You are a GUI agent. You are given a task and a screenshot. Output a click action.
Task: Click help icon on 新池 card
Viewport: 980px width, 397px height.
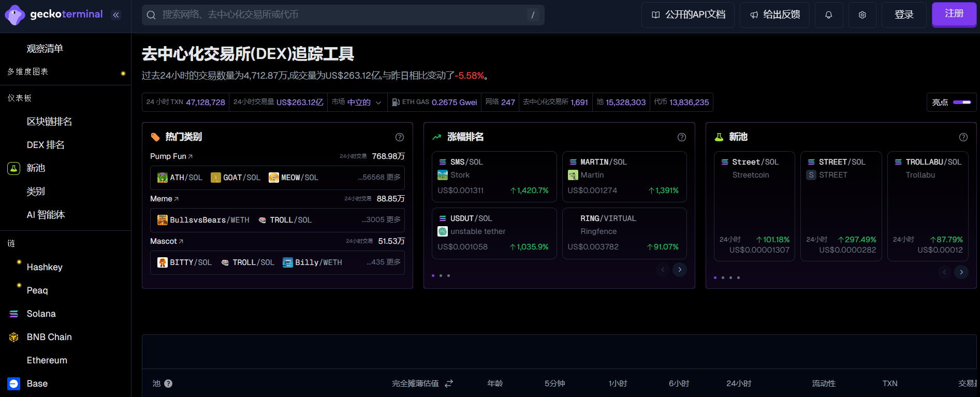tap(963, 137)
